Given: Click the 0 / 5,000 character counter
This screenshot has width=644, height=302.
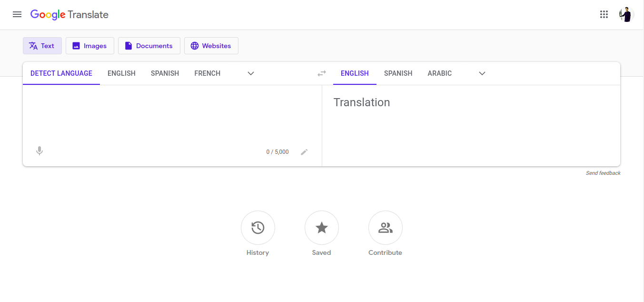Looking at the screenshot, I should (277, 152).
